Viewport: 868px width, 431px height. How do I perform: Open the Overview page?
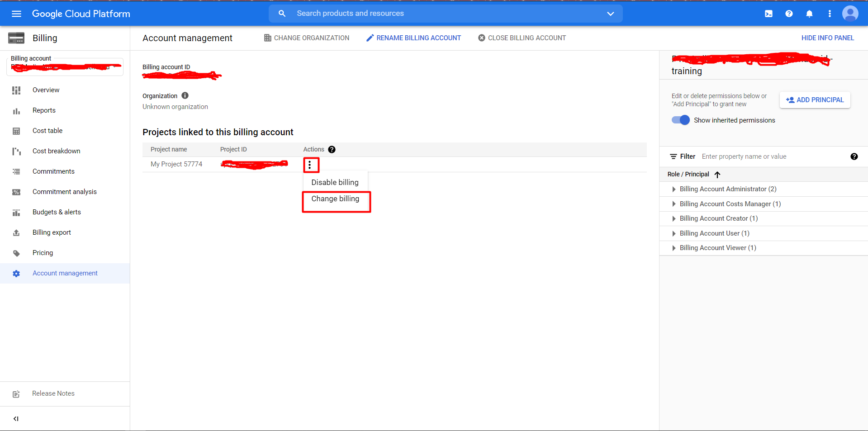[x=46, y=90]
